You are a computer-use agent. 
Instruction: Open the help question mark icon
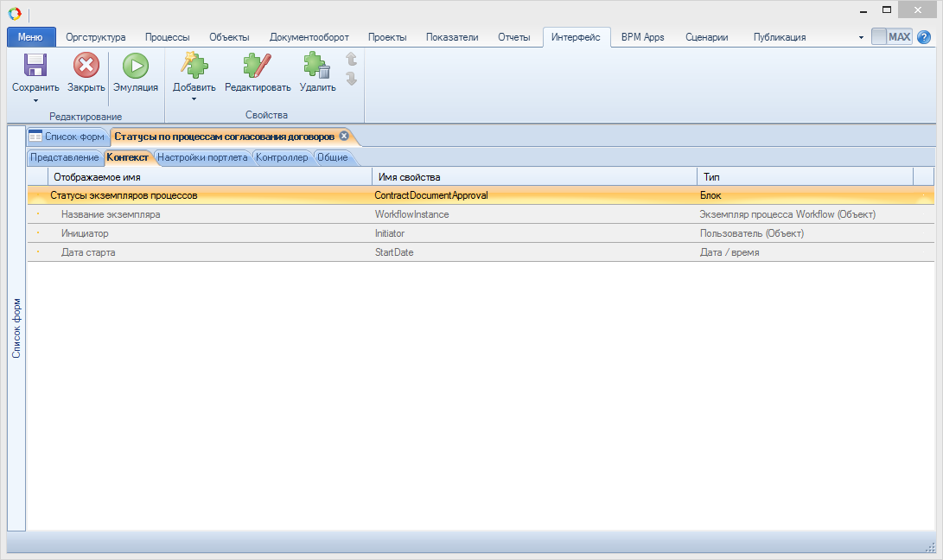pyautogui.click(x=924, y=37)
